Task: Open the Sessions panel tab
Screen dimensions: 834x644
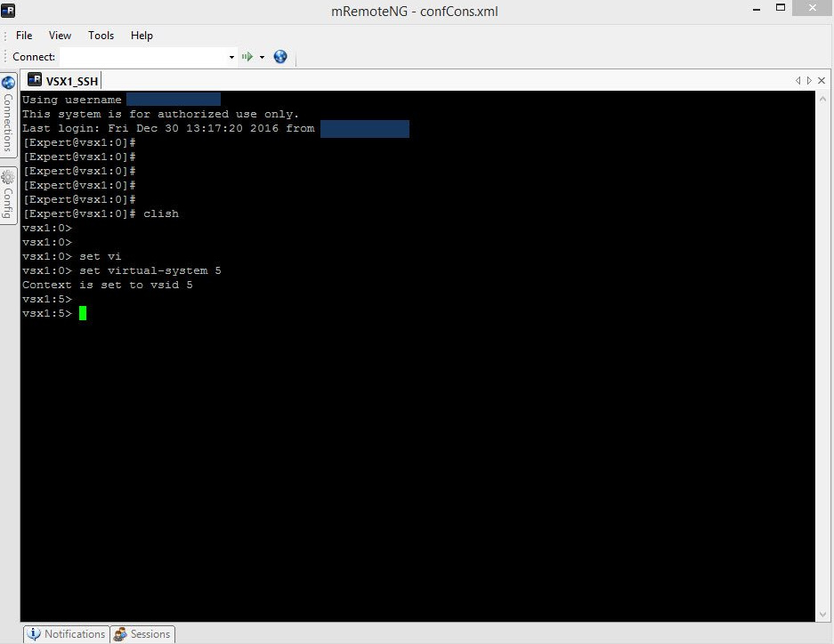Action: coord(142,634)
